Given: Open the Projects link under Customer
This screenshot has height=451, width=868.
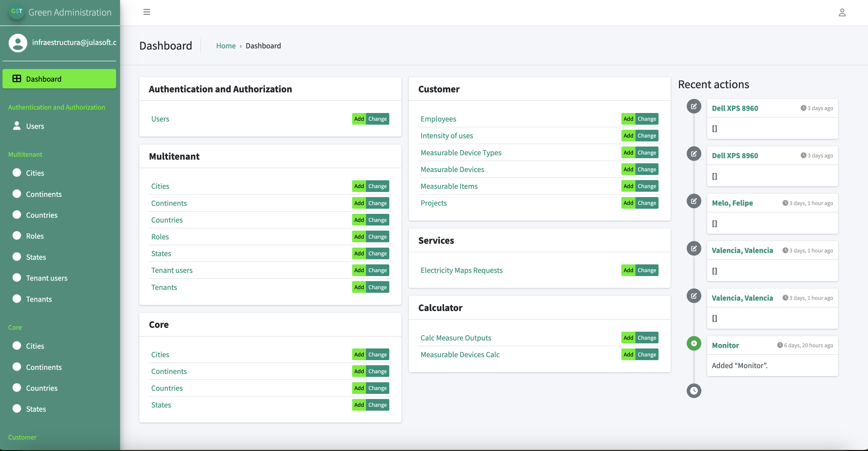Looking at the screenshot, I should pyautogui.click(x=433, y=203).
